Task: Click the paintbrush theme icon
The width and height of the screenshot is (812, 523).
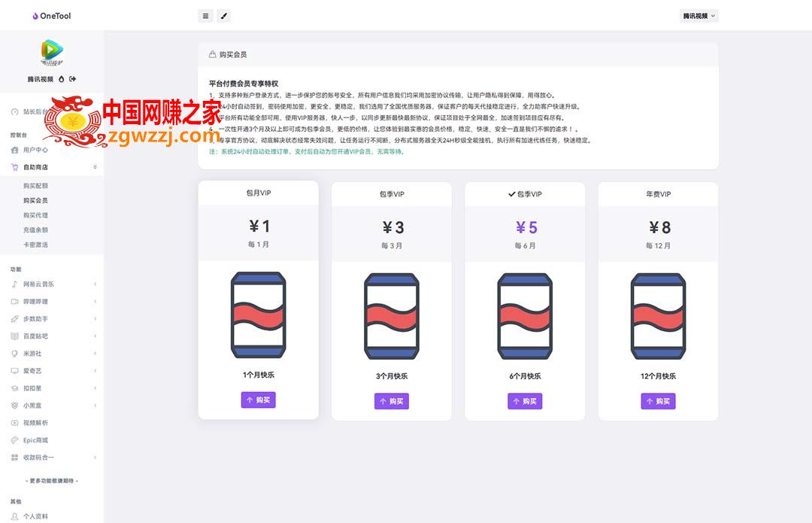Action: pyautogui.click(x=224, y=16)
